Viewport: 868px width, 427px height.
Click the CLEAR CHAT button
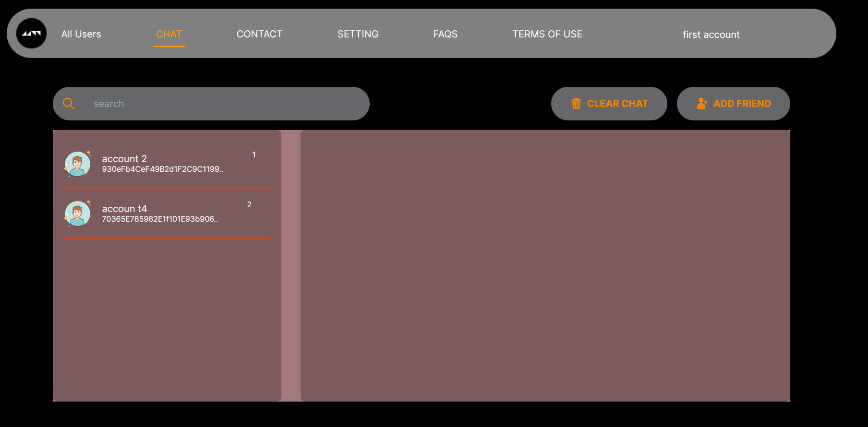[x=609, y=104]
